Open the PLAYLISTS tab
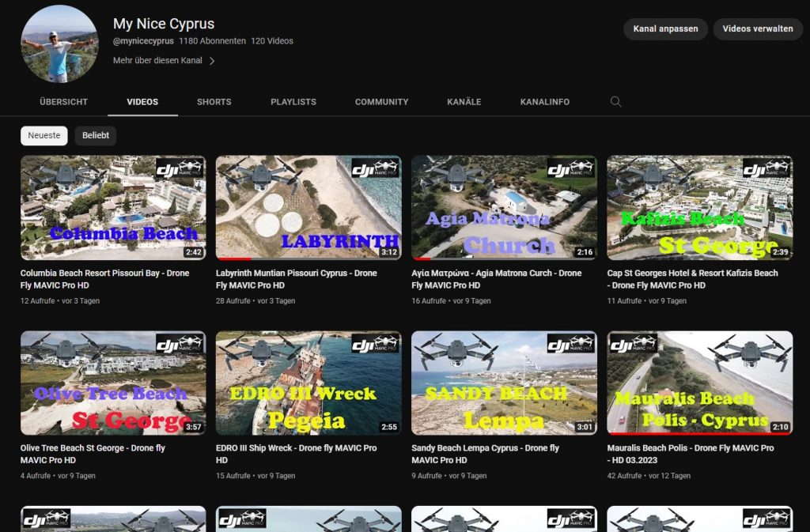 coord(293,102)
